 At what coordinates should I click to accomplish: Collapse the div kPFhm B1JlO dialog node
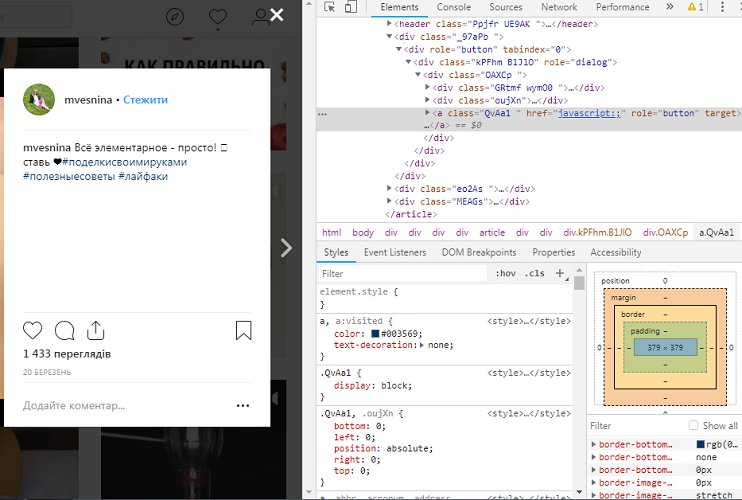408,62
